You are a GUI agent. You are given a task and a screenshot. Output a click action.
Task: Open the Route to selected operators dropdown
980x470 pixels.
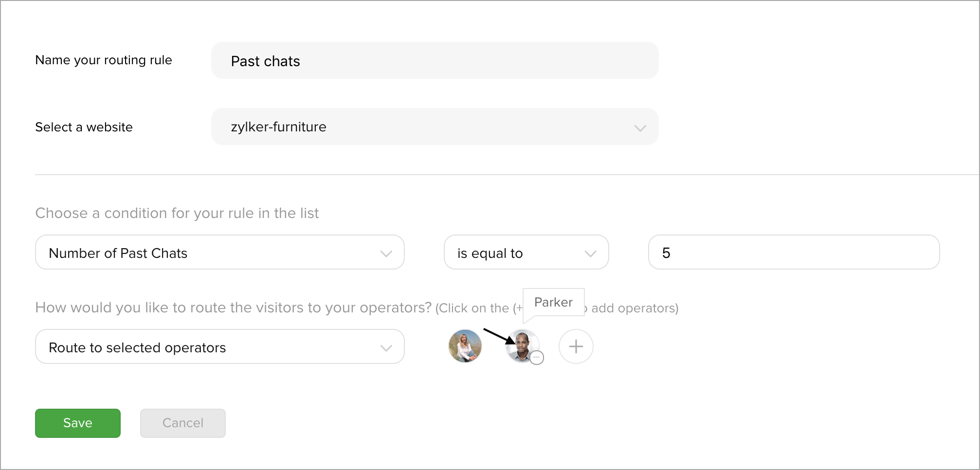tap(220, 346)
